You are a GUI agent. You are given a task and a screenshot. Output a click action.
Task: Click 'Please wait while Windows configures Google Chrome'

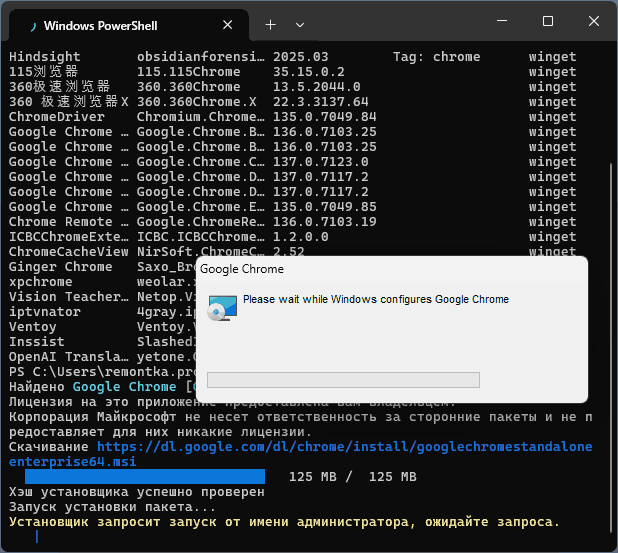coord(376,299)
